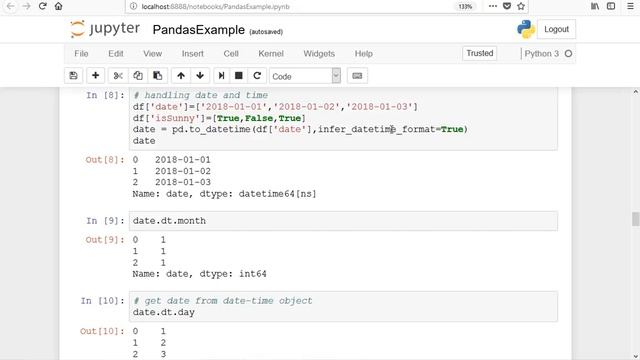
Task: Go to the browser home icon
Action: tap(58, 7)
